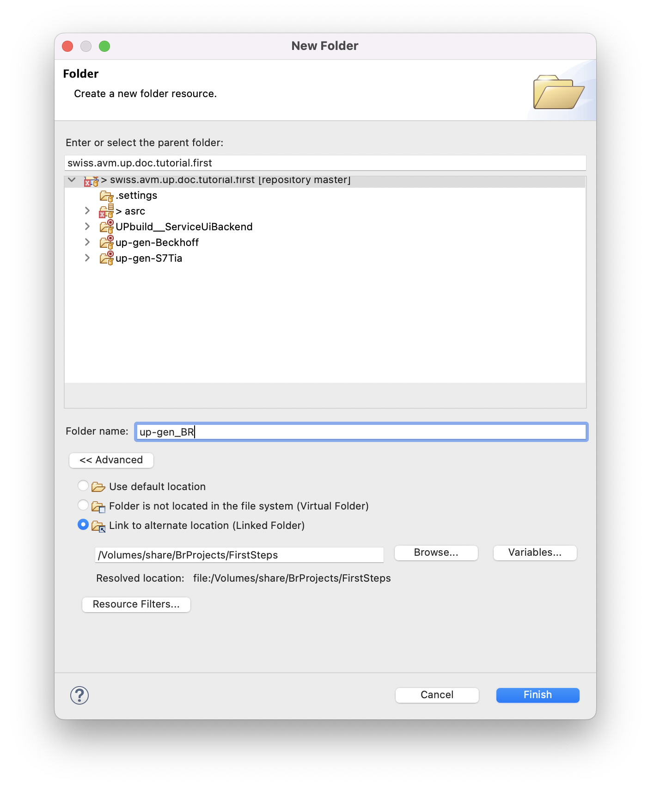
Task: Select Link to alternate location radio
Action: click(x=83, y=524)
